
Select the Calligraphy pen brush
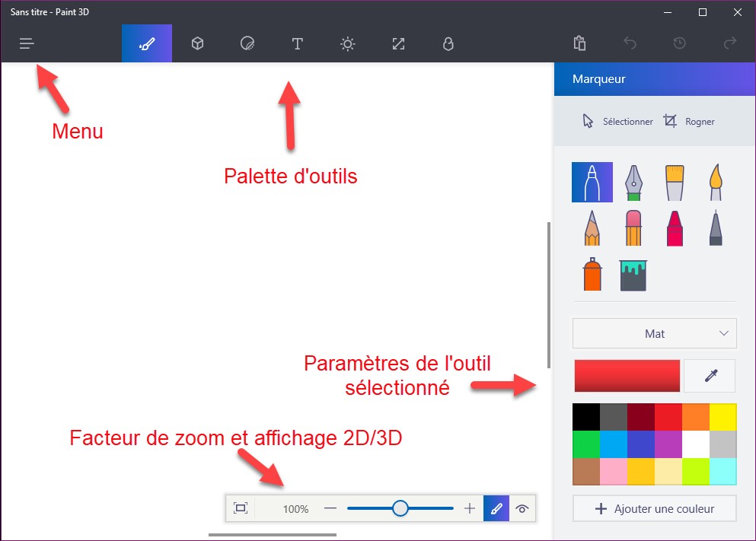click(x=633, y=182)
